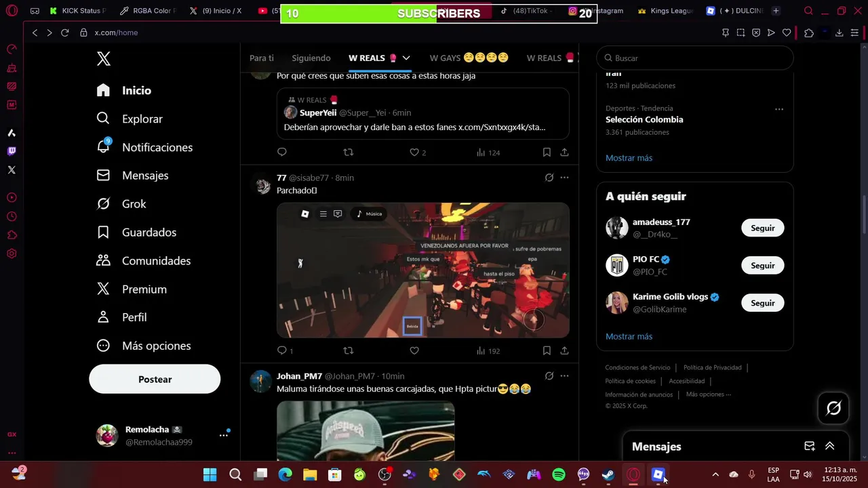Reply to 77 post Parchado
The width and height of the screenshot is (868, 488).
tap(282, 350)
